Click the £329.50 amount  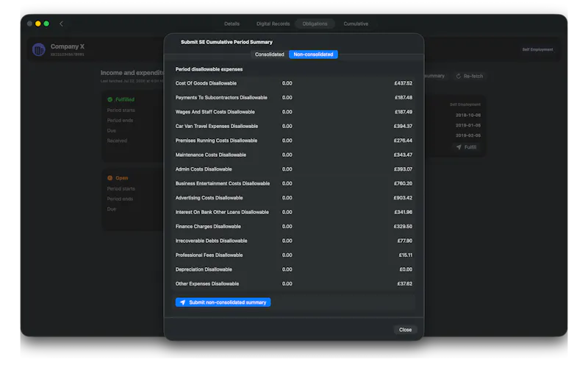point(403,227)
